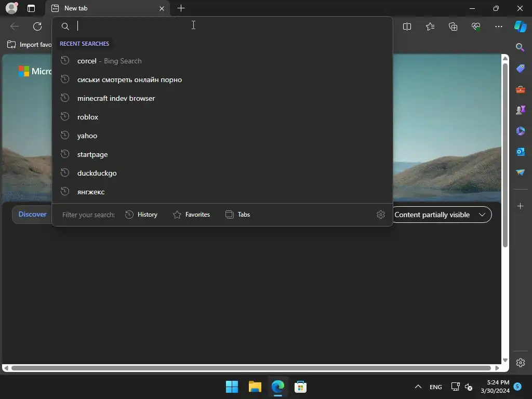This screenshot has height=399, width=532.
Task: Select recent search 'minecraft indev browser'
Action: pyautogui.click(x=222, y=98)
